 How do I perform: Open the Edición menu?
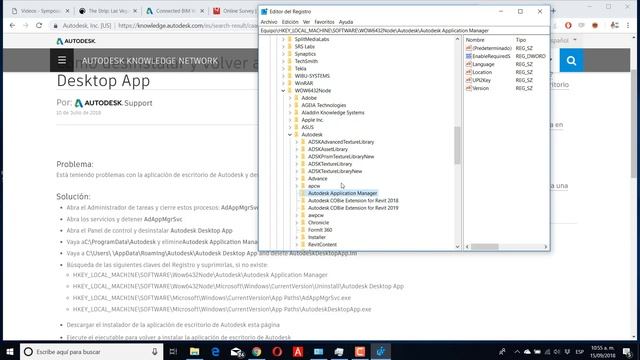(290, 22)
